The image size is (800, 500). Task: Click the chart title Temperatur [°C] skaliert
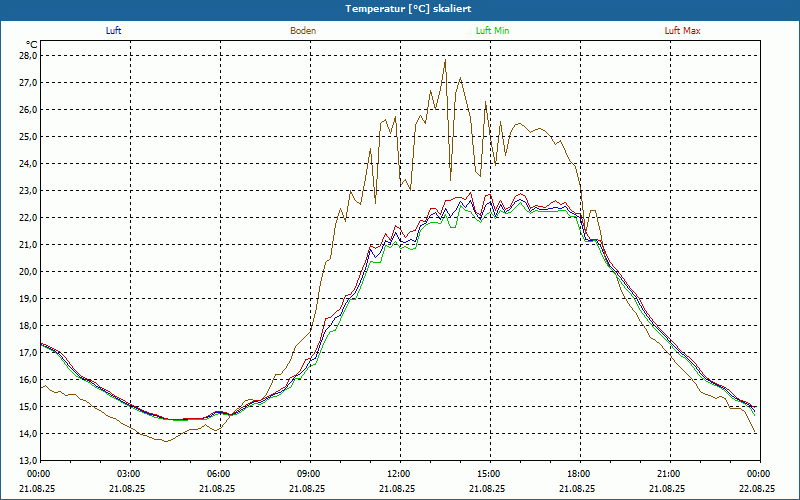coord(408,9)
